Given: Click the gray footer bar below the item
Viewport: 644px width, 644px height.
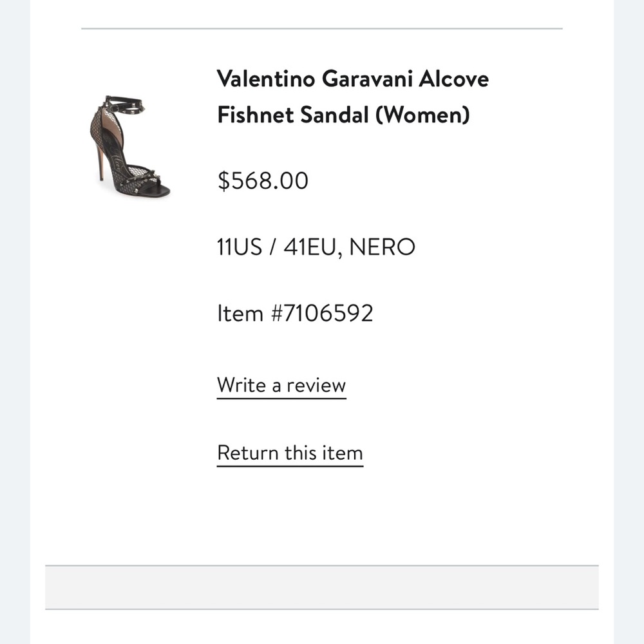Looking at the screenshot, I should click(322, 586).
